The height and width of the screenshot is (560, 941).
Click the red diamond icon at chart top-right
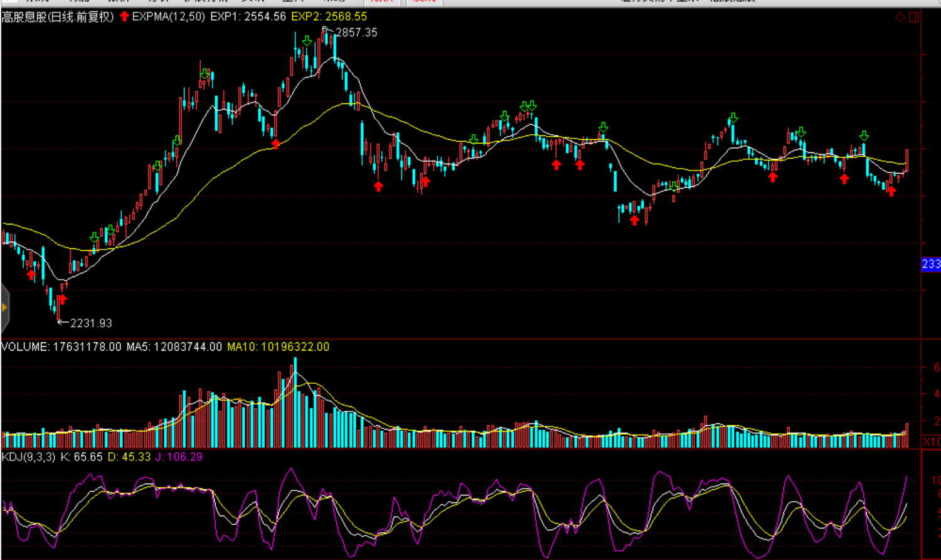pos(900,17)
